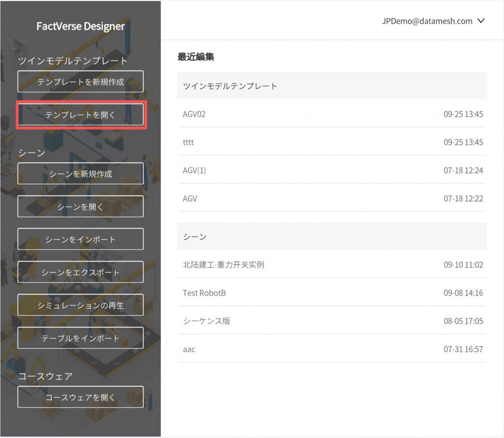
Task: Click シーンを新規作成 button
Action: click(80, 174)
